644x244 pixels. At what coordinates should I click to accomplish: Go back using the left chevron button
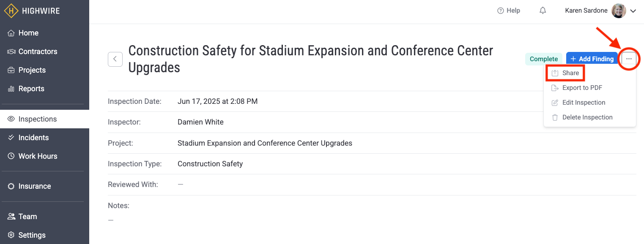tap(115, 59)
